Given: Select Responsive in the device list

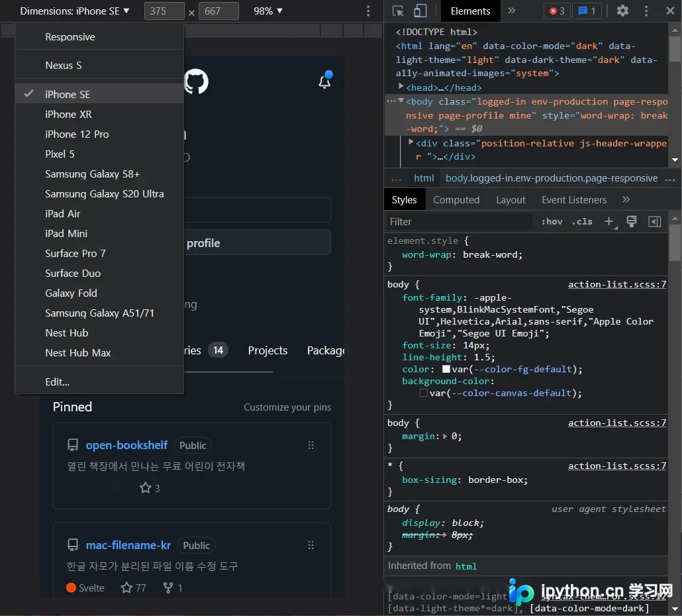Looking at the screenshot, I should pyautogui.click(x=99, y=37).
